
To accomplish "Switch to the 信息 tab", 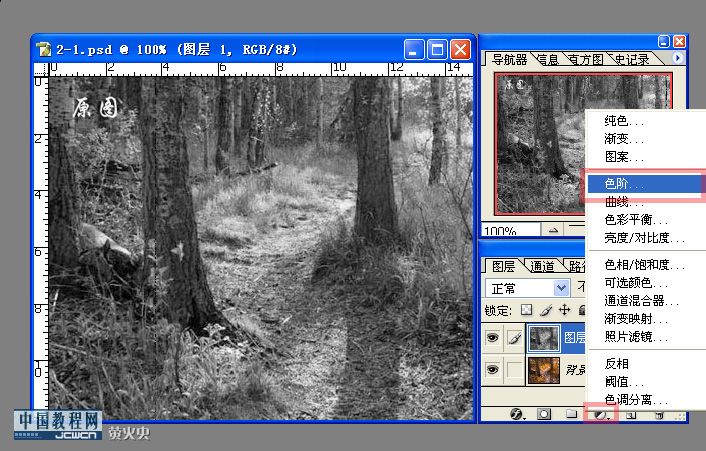I will click(x=548, y=59).
